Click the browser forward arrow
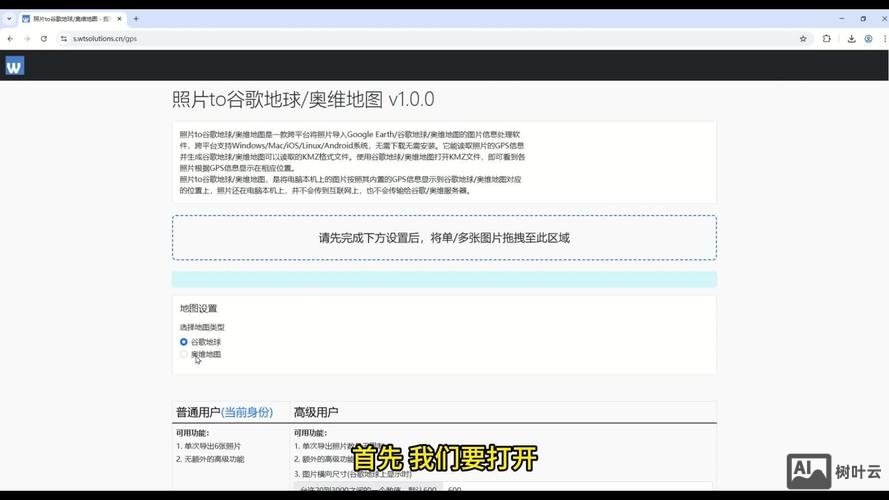This screenshot has width=889, height=500. click(27, 39)
